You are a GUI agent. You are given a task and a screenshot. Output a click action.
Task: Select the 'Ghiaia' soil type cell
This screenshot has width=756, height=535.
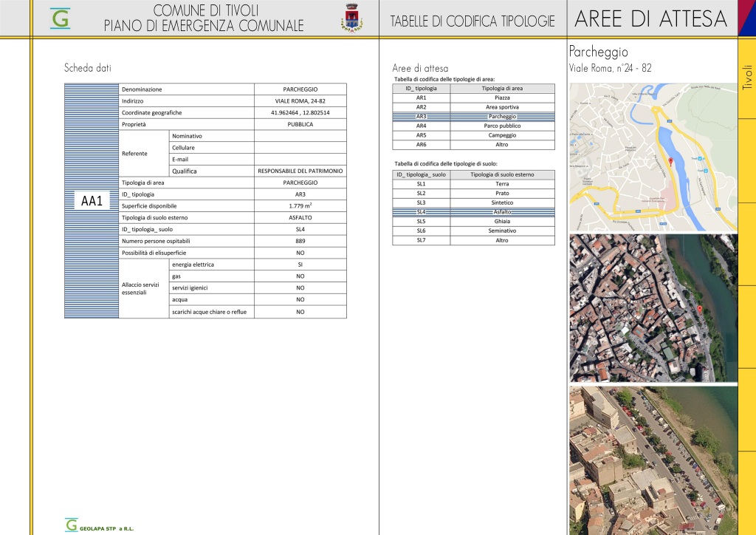(502, 222)
